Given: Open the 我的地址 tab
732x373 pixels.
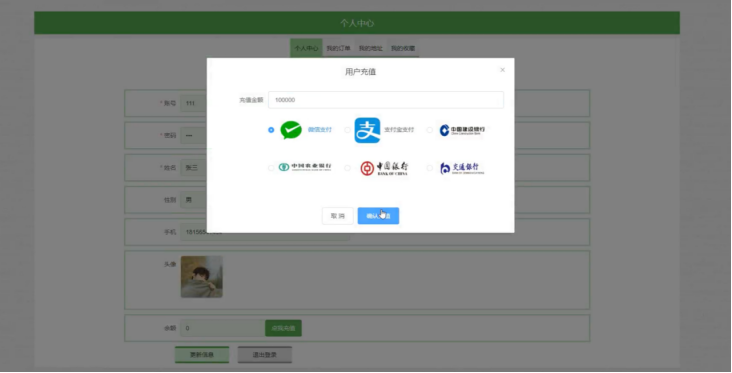Looking at the screenshot, I should click(371, 48).
